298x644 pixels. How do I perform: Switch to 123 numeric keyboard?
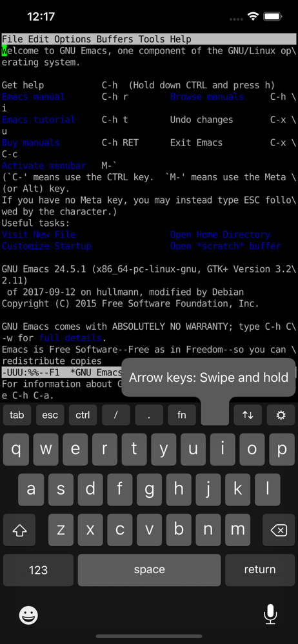pyautogui.click(x=38, y=570)
